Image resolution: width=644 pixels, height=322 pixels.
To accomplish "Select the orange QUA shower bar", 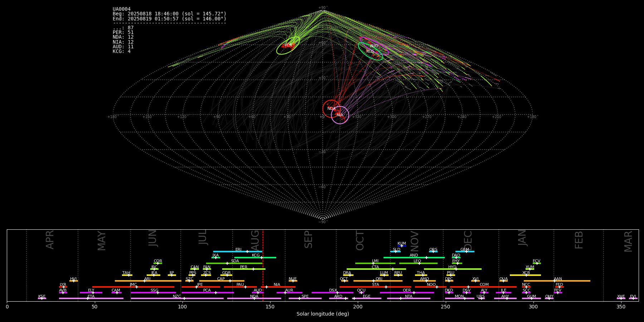I will point(503,281).
